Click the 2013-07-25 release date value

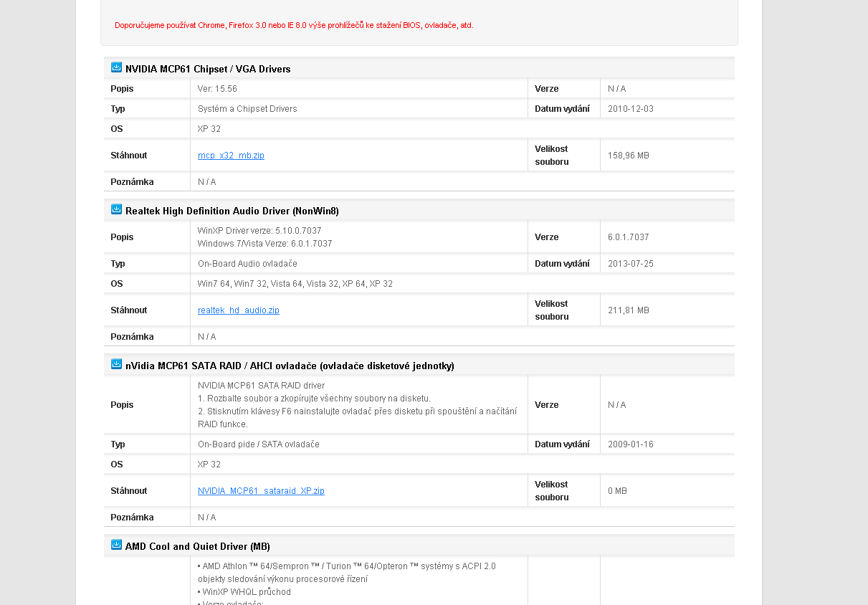pyautogui.click(x=631, y=264)
